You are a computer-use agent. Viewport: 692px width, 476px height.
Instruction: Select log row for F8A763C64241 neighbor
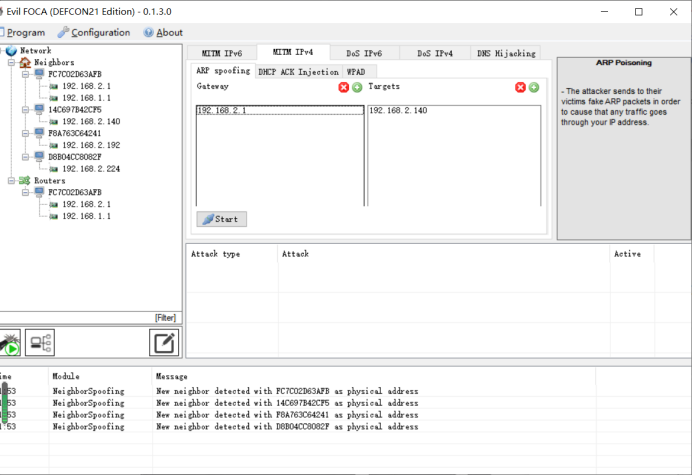click(x=298, y=415)
